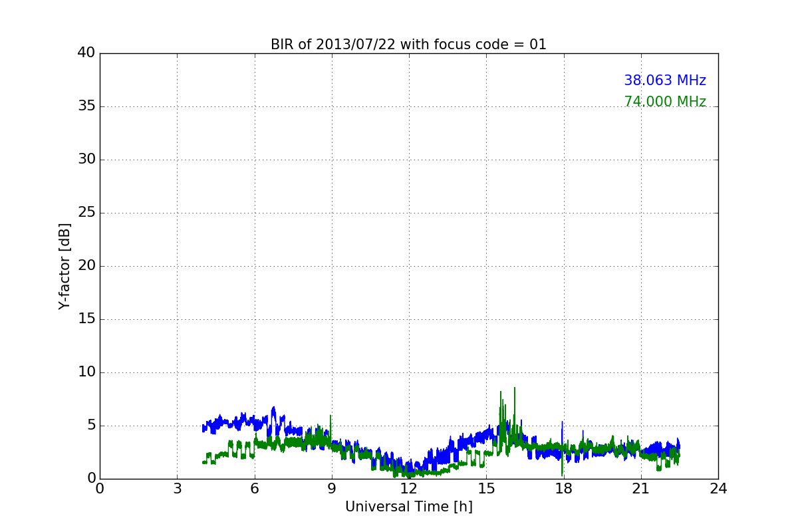The height and width of the screenshot is (532, 798).
Task: Click x-axis tick label 3
Action: click(x=177, y=489)
